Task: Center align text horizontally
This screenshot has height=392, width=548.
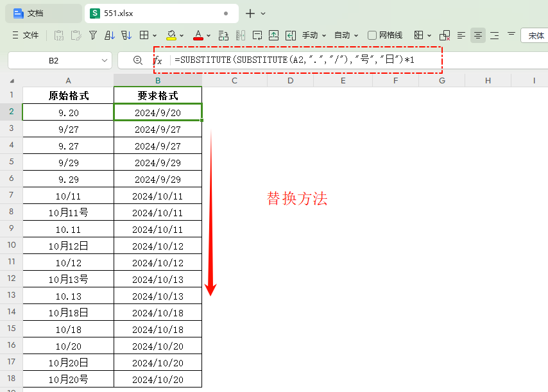Action: 478,35
